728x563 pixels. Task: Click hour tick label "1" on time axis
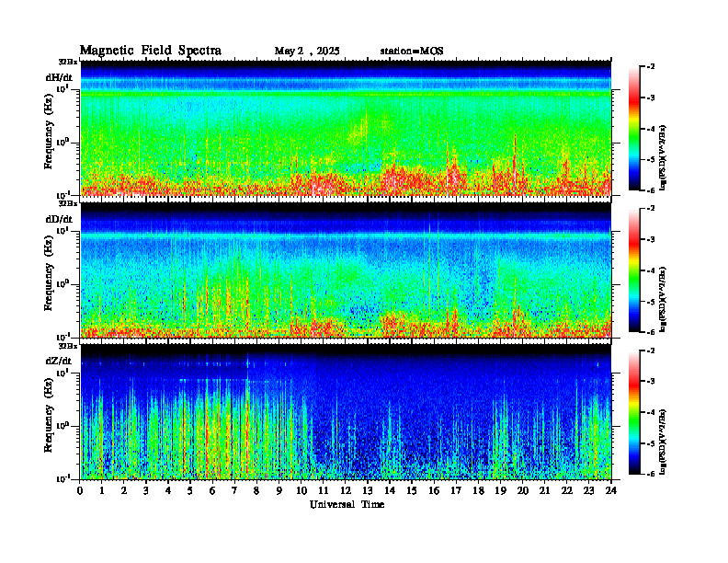pyautogui.click(x=102, y=491)
